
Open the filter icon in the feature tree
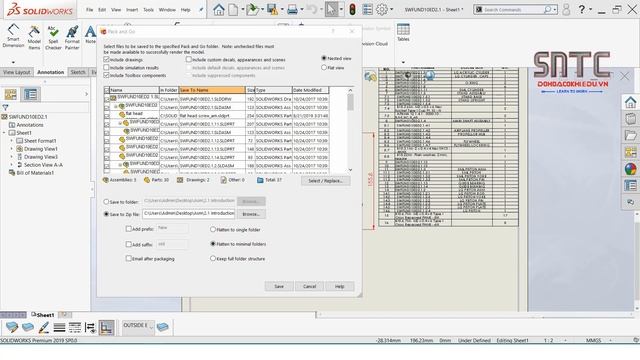pos(5,108)
